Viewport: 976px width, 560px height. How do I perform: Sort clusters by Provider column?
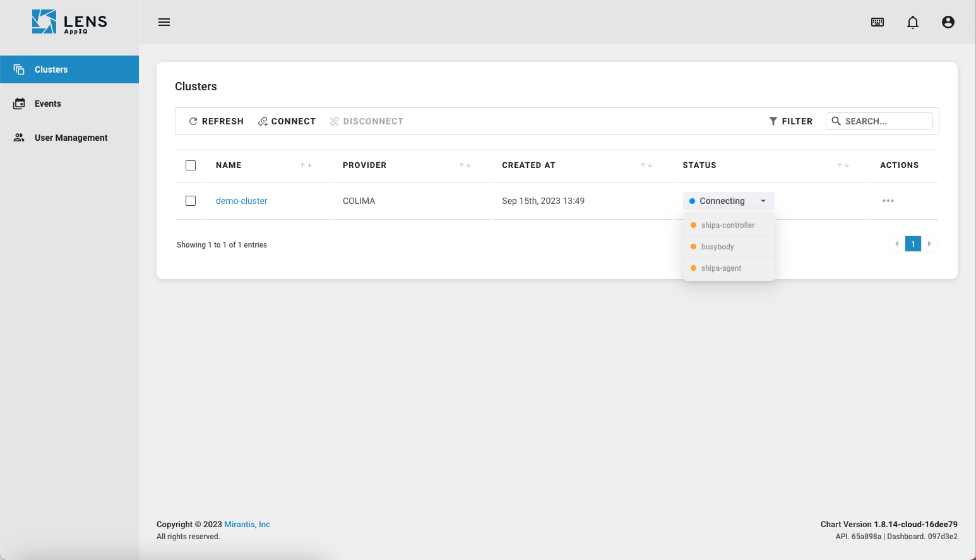point(465,165)
